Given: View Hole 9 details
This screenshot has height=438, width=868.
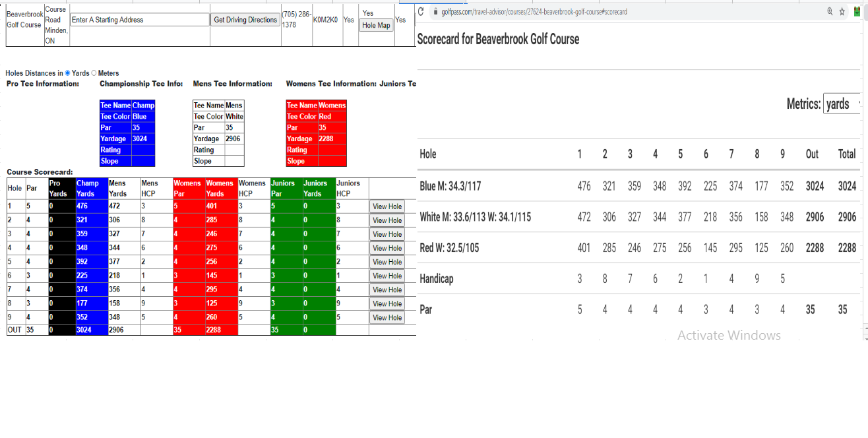Looking at the screenshot, I should (387, 317).
